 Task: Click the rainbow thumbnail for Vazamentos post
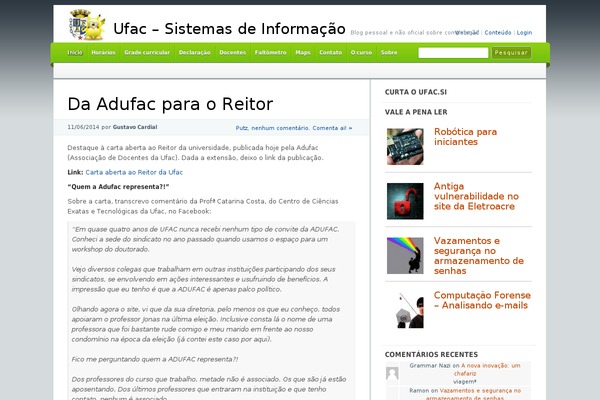405,256
